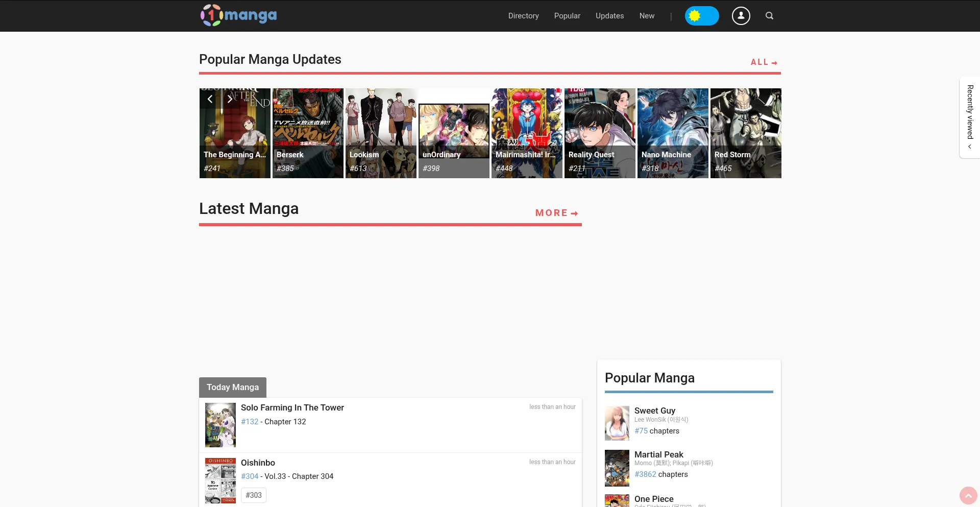Click the #303 chapter button
This screenshot has width=980, height=507.
254,495
